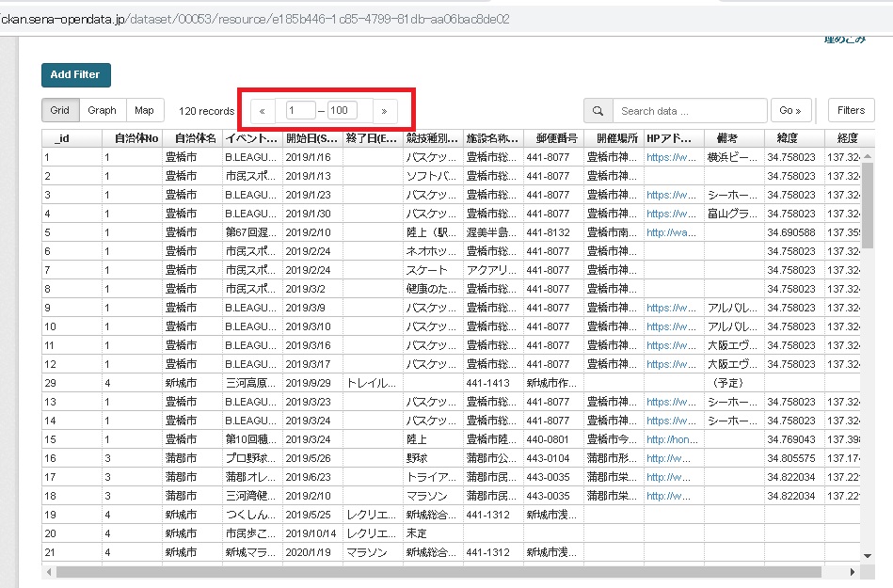Click the search magnifier icon
The image size is (893, 588).
(x=598, y=111)
